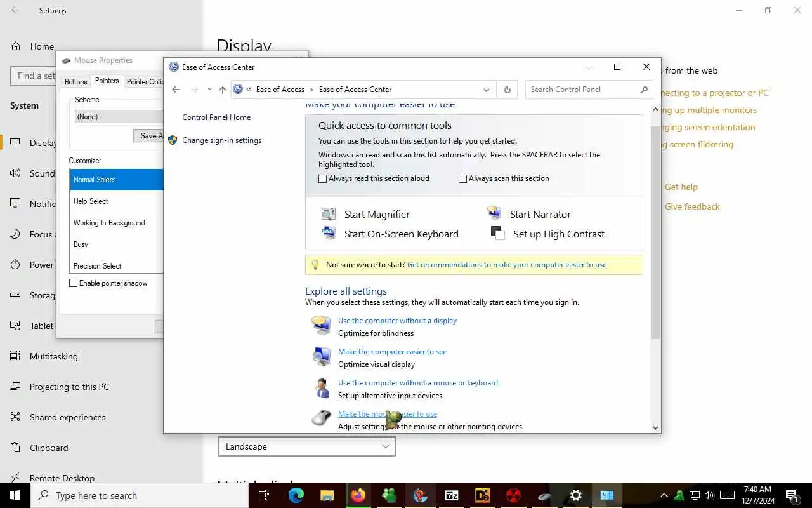The width and height of the screenshot is (812, 508).
Task: Click the Settings Home icon
Action: point(16,46)
